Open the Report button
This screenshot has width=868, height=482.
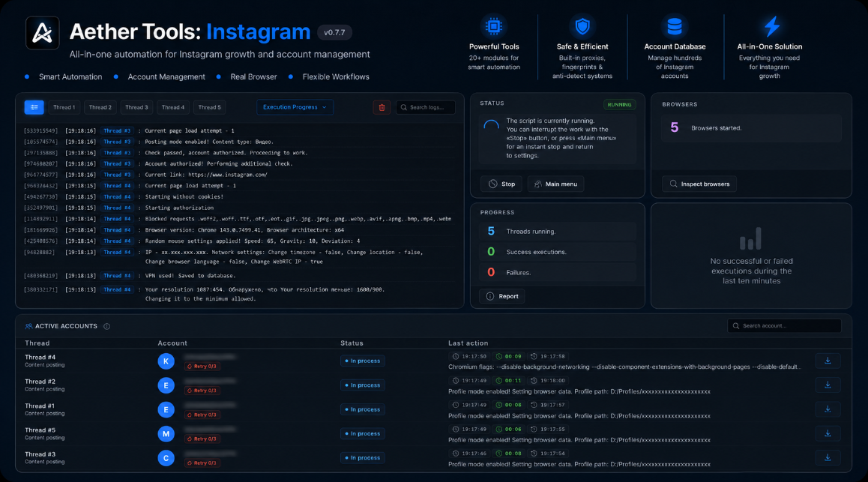(x=502, y=297)
